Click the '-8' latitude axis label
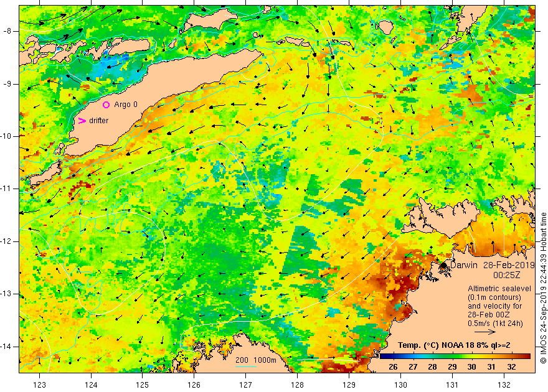The width and height of the screenshot is (548, 392). 7,31
